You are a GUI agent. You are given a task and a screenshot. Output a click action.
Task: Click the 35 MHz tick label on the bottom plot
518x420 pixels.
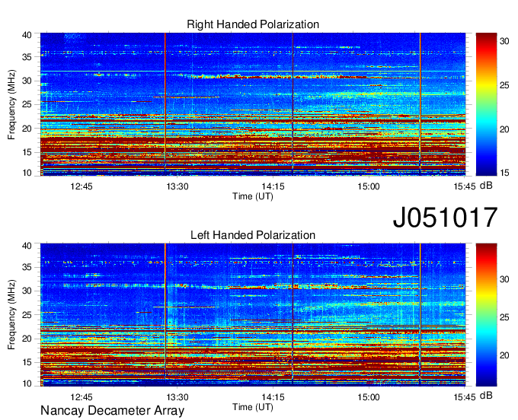pos(27,267)
